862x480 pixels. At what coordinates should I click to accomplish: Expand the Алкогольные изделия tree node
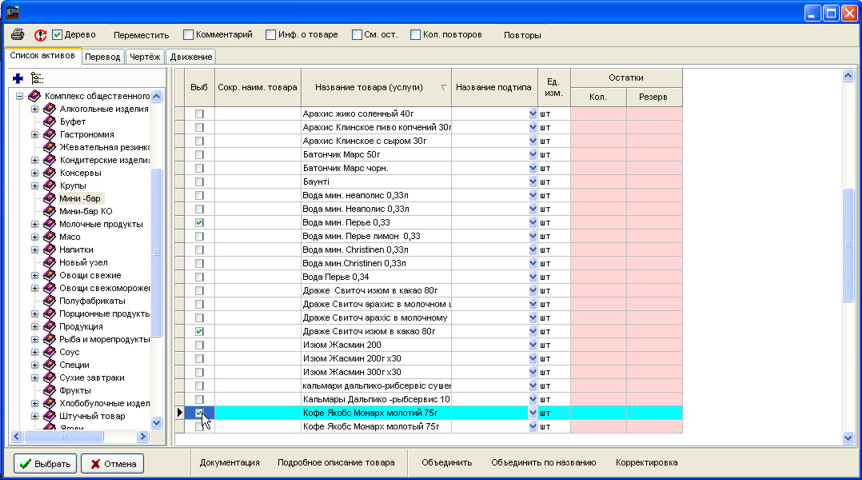point(35,109)
